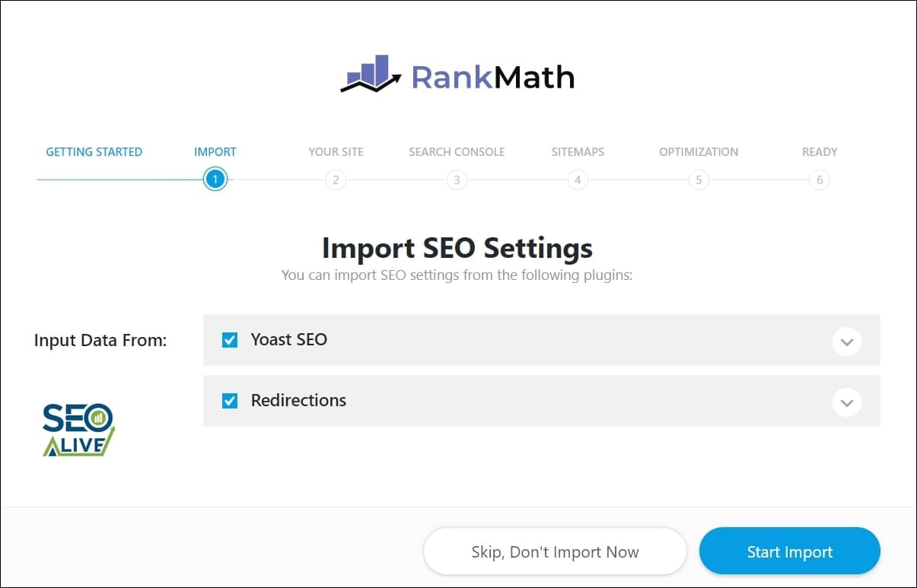Click the SEO Alive logo
This screenshot has width=917, height=588.
[x=78, y=429]
